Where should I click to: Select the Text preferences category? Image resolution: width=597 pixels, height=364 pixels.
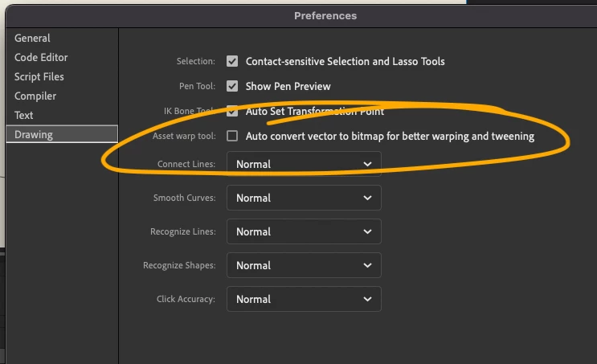[x=24, y=115]
